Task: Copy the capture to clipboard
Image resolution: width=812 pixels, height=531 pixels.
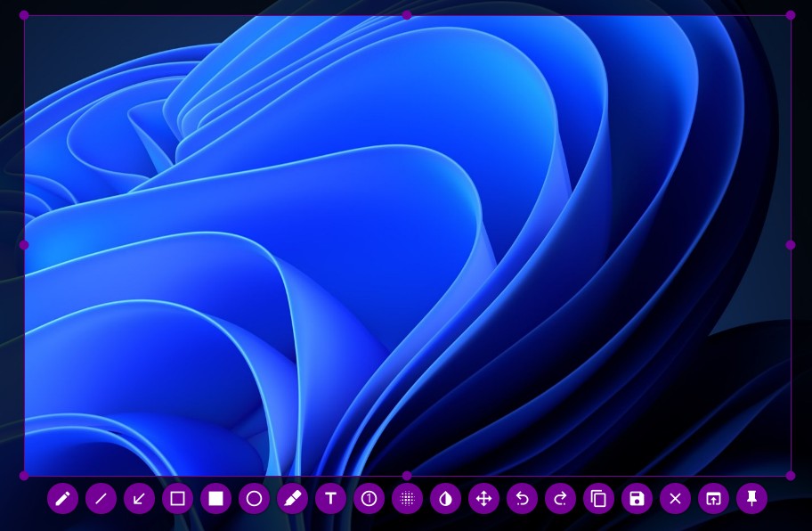Action: 598,498
